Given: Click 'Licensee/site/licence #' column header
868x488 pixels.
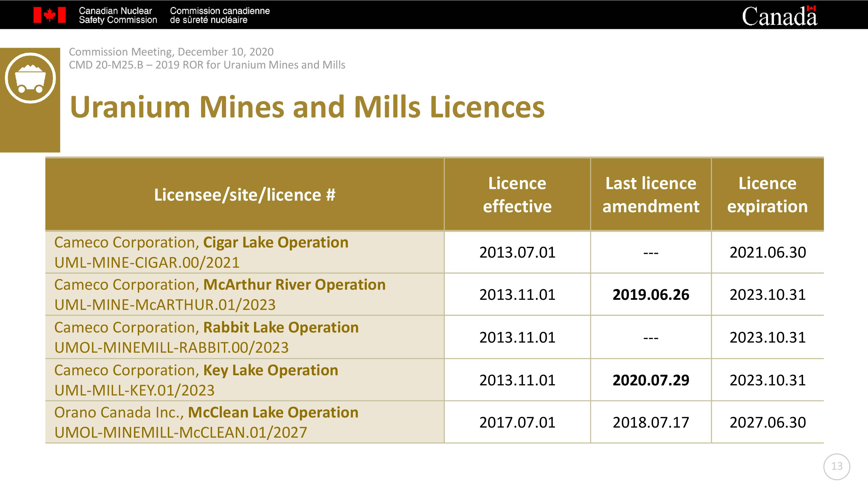Looking at the screenshot, I should tap(244, 195).
